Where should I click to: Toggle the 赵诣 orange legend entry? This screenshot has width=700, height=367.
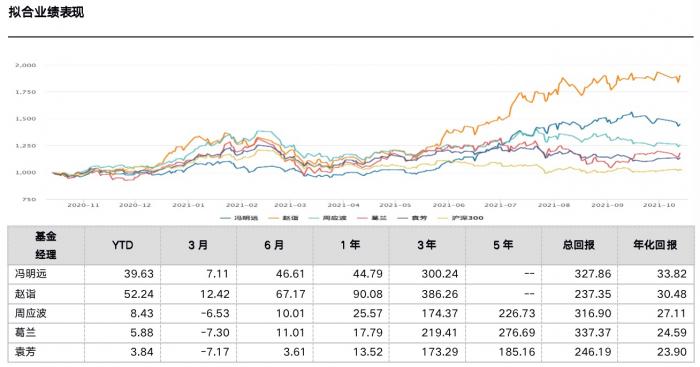point(283,218)
